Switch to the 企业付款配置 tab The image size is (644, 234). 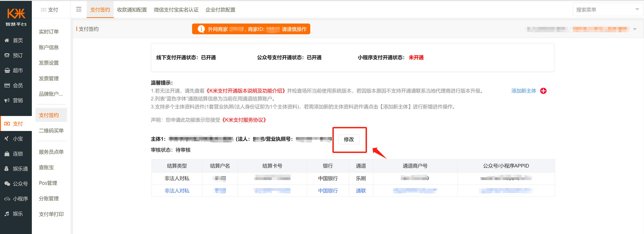coord(220,10)
